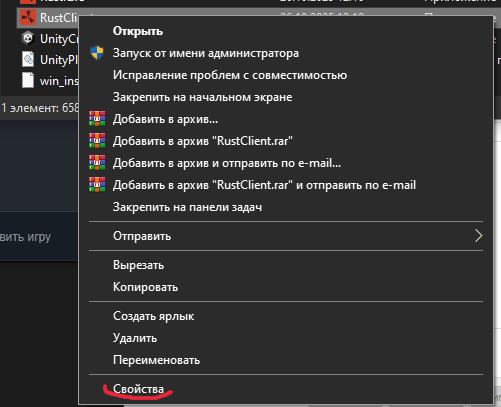Select 'Добавить в архив "RustClient.rar" и отправить по e-mail'

coord(264,185)
